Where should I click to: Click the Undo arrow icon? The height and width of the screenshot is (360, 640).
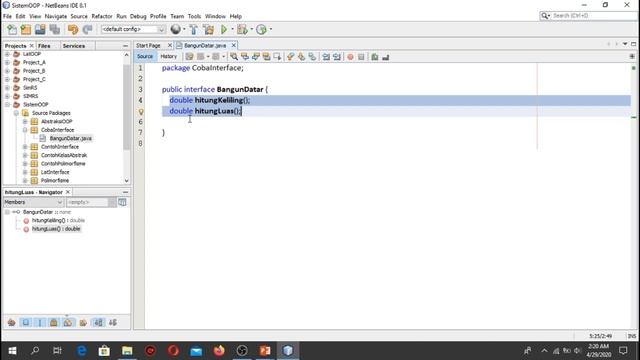click(x=73, y=29)
